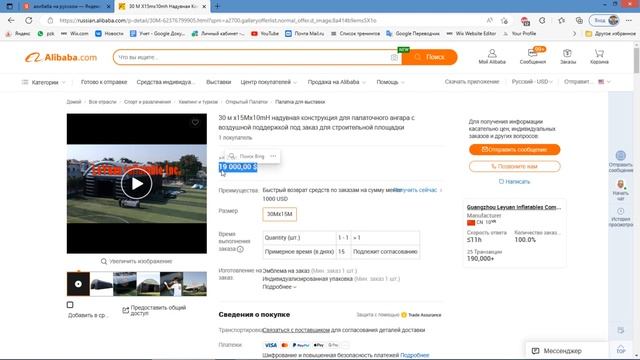Click the Написать link
The width and height of the screenshot is (640, 360).
(x=514, y=182)
